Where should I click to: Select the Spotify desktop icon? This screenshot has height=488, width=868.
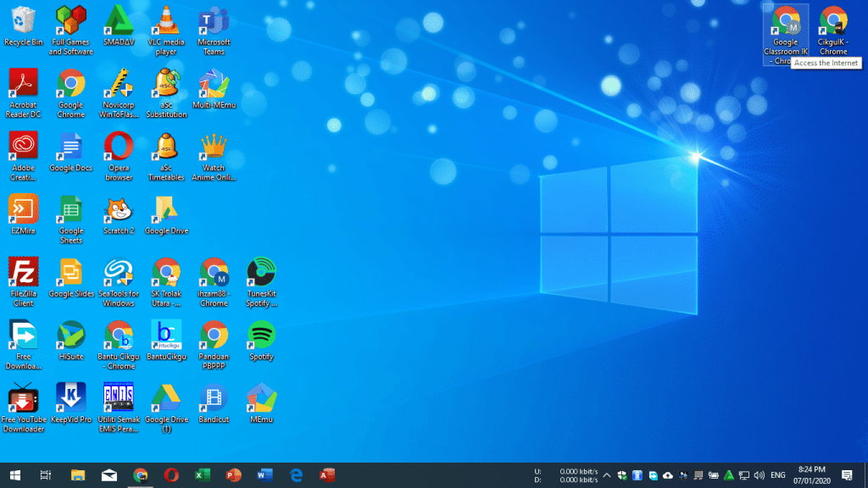click(261, 341)
